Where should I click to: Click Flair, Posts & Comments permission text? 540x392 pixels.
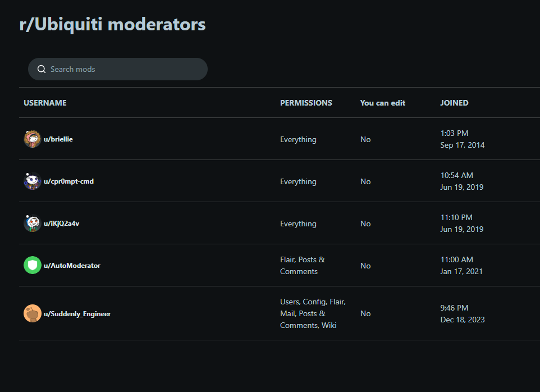[x=303, y=266]
